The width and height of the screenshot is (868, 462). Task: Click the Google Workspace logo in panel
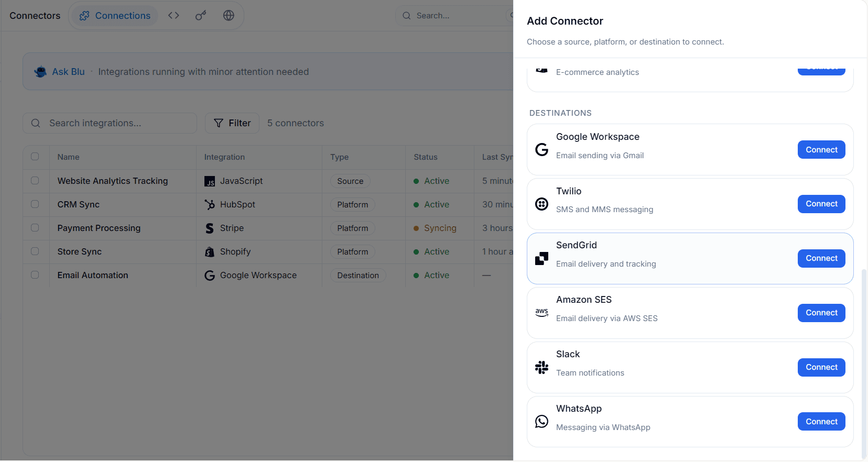[x=541, y=150]
